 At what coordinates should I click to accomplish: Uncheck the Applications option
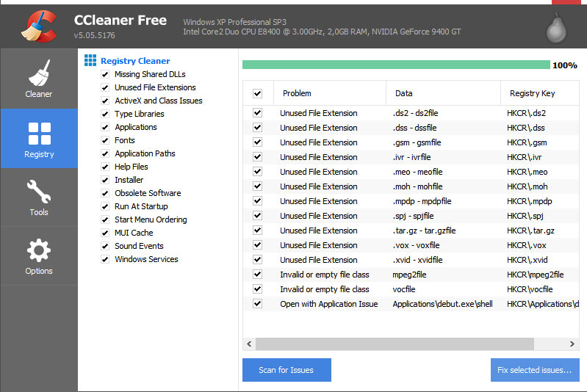pyautogui.click(x=105, y=127)
